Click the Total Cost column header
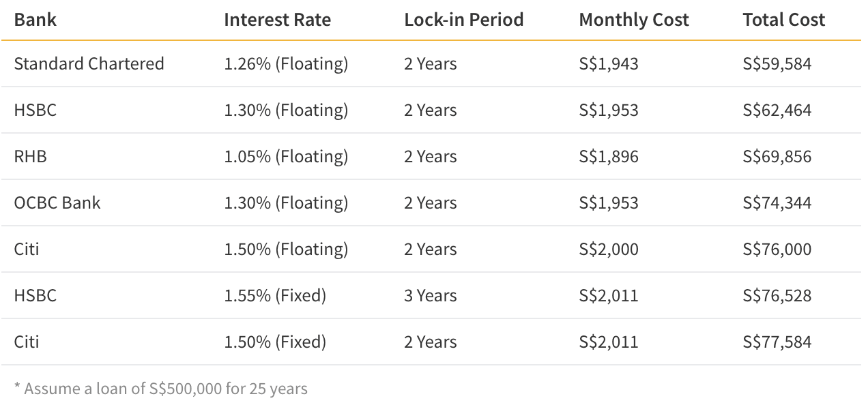The image size is (868, 405). [783, 20]
